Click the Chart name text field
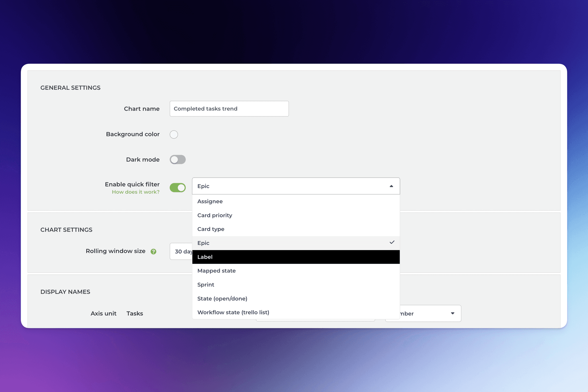This screenshot has width=588, height=392. 229,109
